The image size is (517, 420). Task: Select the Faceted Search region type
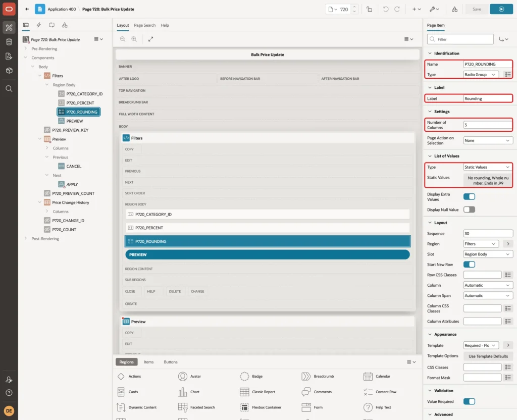pos(196,407)
